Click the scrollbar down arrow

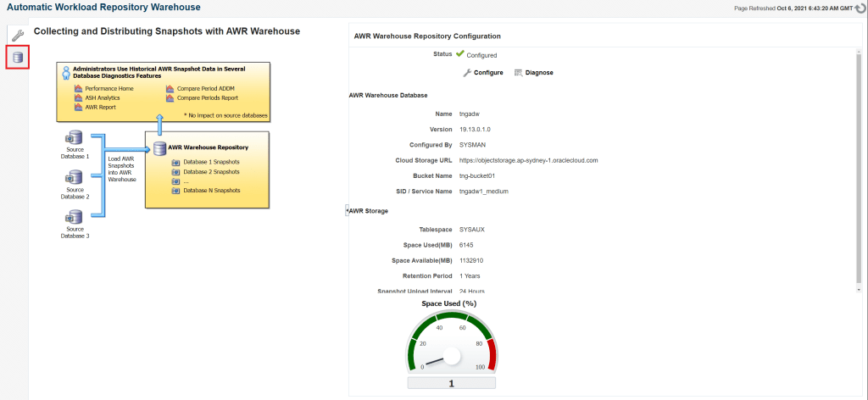(859, 288)
